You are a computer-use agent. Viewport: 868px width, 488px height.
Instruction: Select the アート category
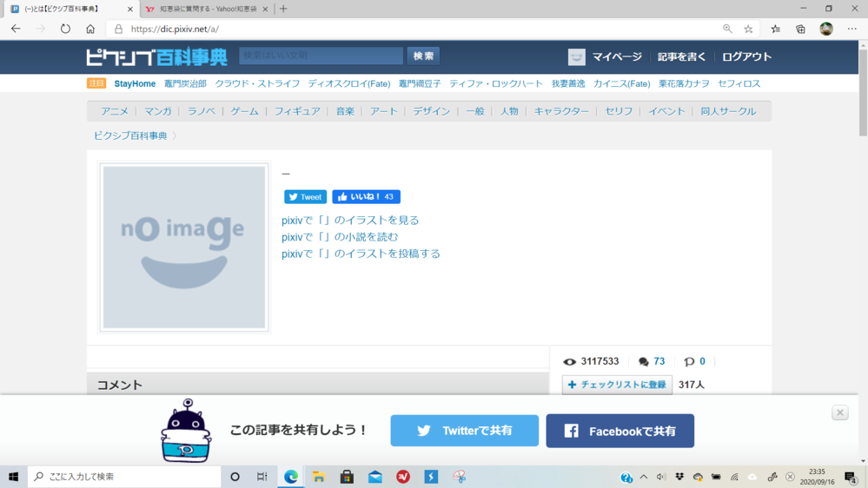[384, 111]
